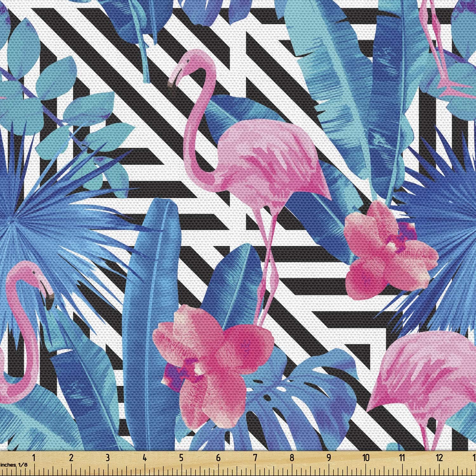The height and width of the screenshot is (476, 476).
Task: Click the number 6 on the ruler
Action: [x=218, y=458]
